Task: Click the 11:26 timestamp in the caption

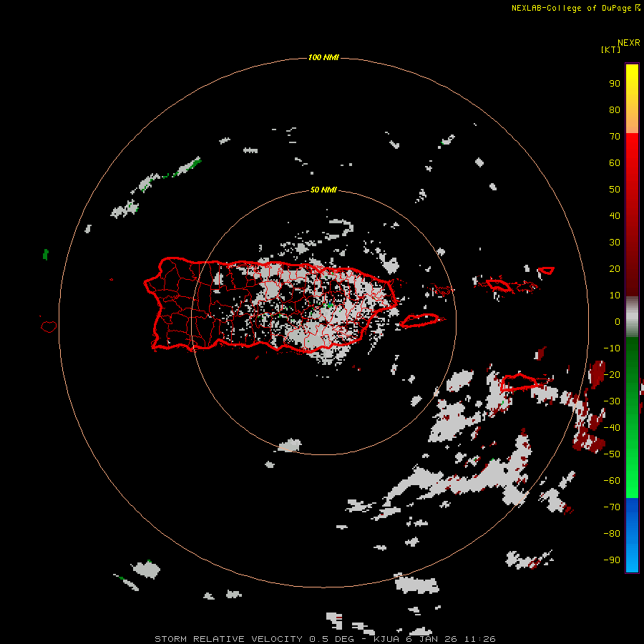Action: coord(480,639)
